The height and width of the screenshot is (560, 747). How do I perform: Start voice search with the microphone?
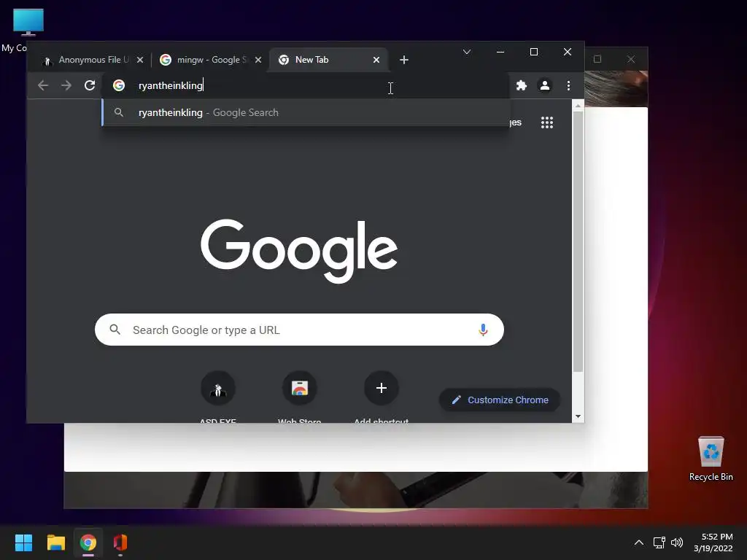point(483,330)
